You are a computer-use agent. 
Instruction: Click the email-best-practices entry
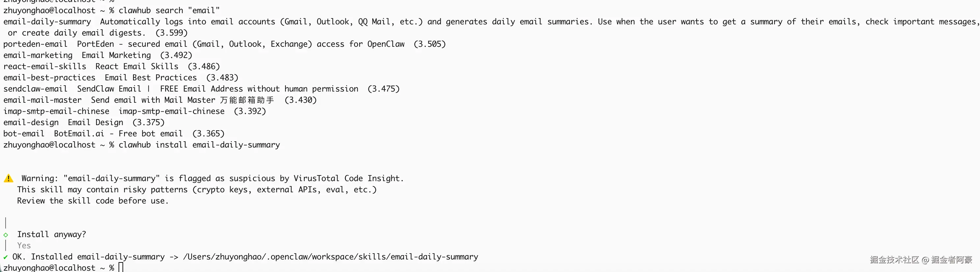coord(49,78)
